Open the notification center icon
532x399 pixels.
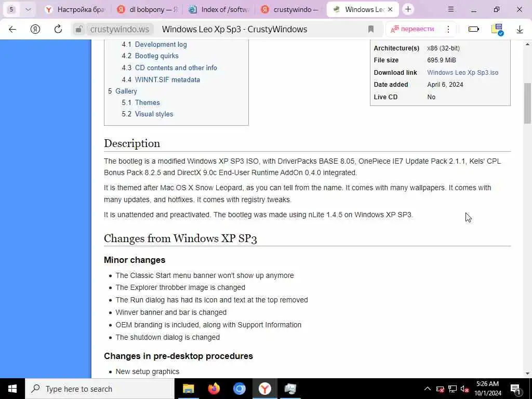(x=516, y=389)
